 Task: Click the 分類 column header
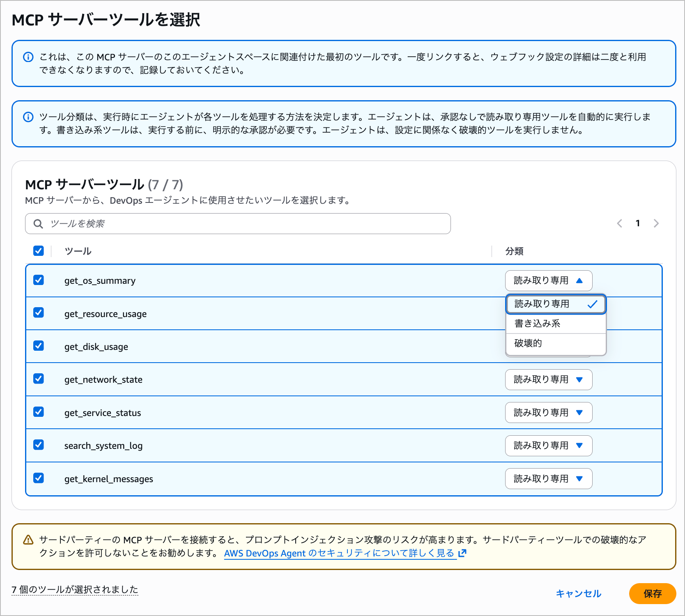point(514,251)
